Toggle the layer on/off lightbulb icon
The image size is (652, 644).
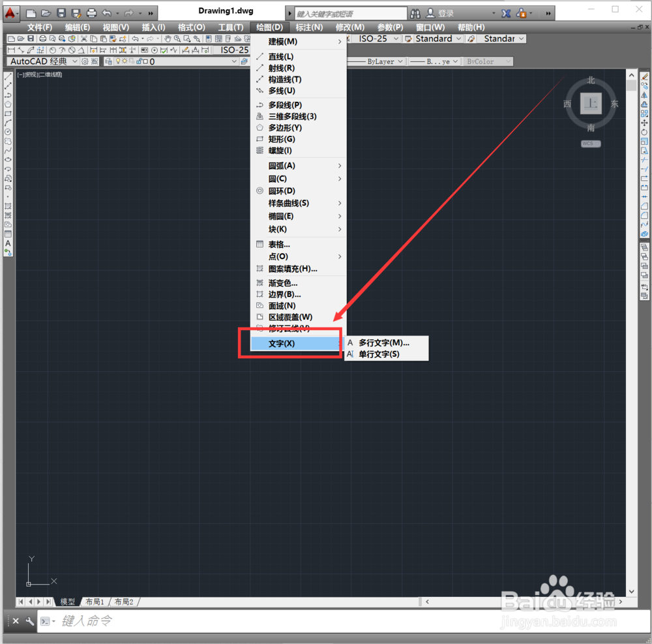tap(118, 61)
